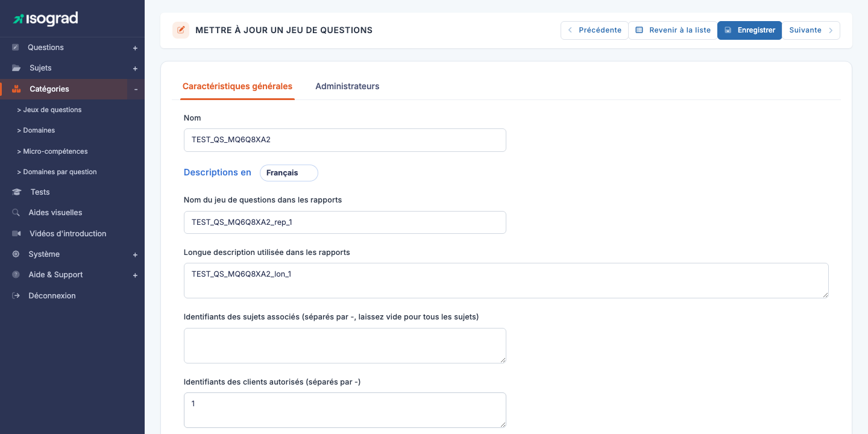868x434 pixels.
Task: Click 'Longue description utilisée dans les rapports' label
Action: 267,252
